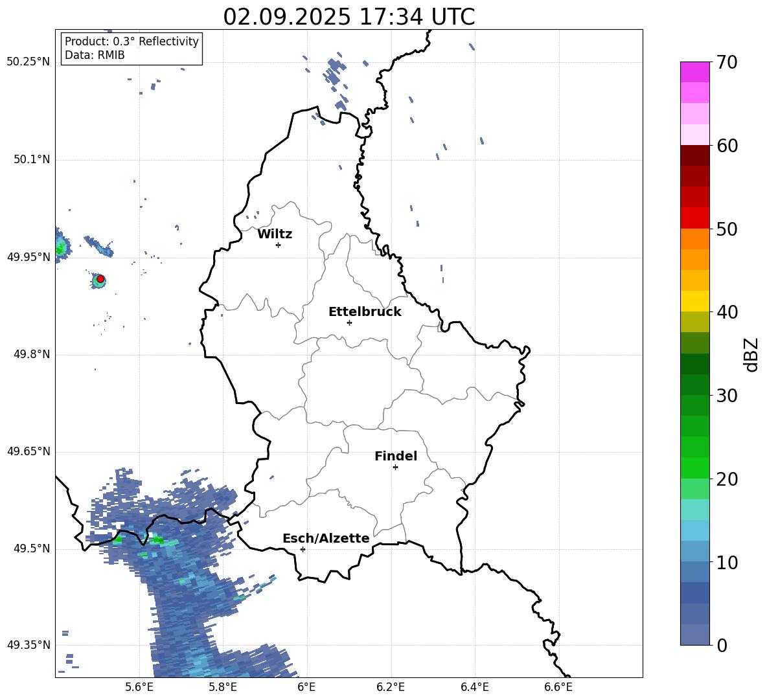Click the magenta top swatch of the colorbar
767x700 pixels.
pos(694,72)
